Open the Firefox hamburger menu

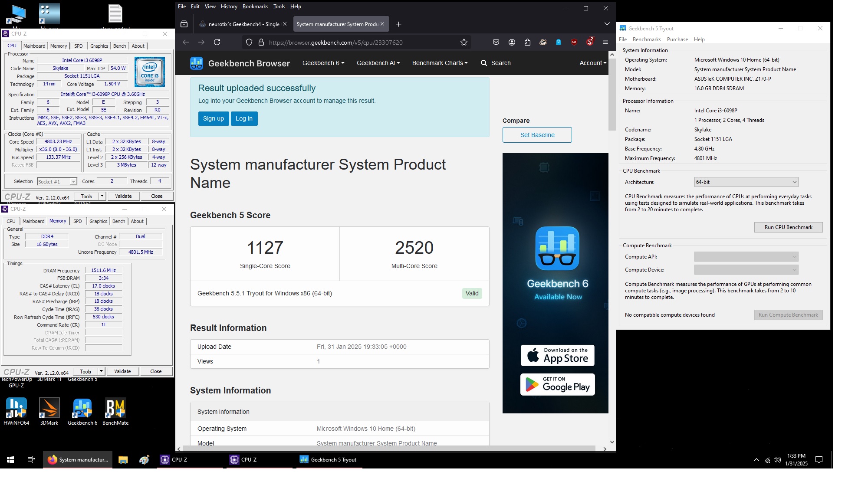point(605,42)
